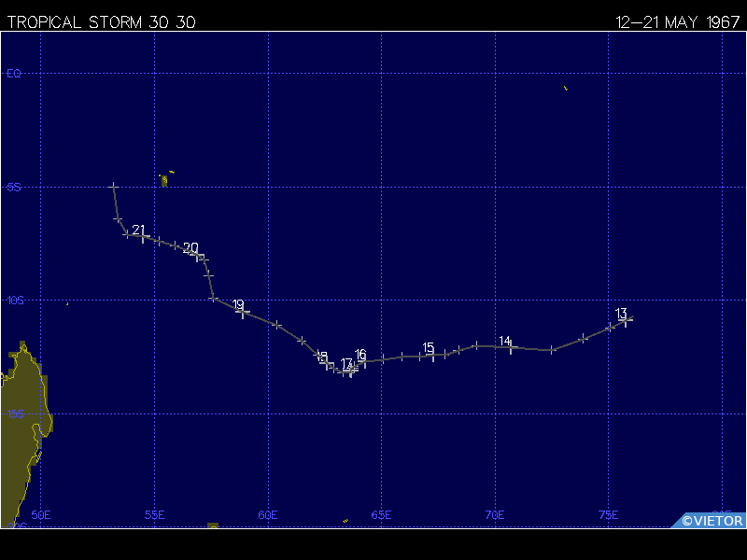This screenshot has width=747, height=560.
Task: Select day 15 track marker label
Action: click(429, 347)
